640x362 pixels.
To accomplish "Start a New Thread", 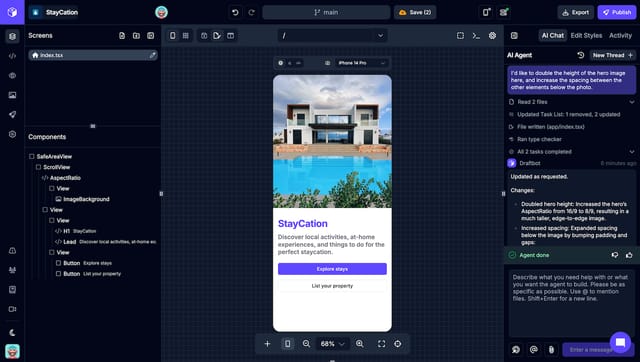I will 613,55.
